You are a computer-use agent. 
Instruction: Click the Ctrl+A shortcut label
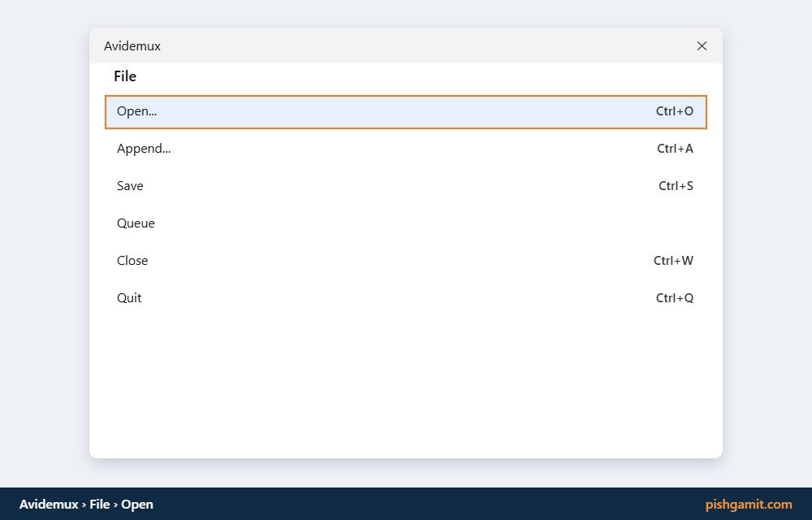point(675,149)
